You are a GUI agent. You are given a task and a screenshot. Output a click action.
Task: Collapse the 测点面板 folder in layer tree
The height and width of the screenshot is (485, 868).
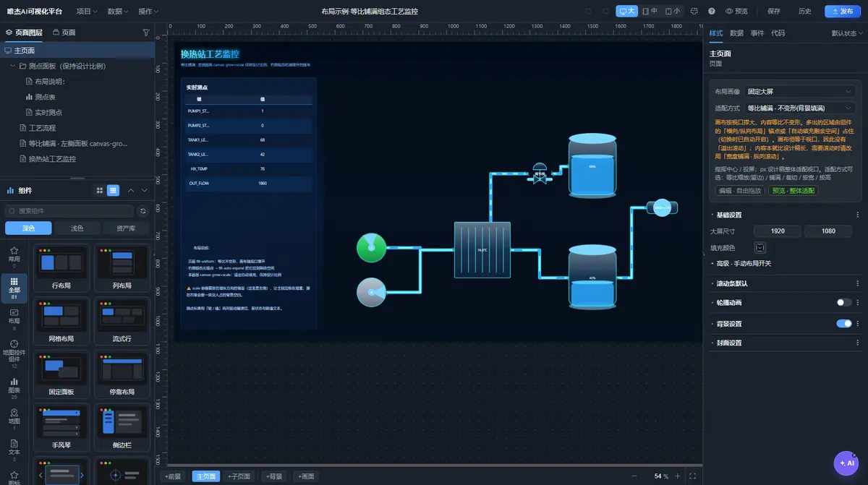[14, 66]
